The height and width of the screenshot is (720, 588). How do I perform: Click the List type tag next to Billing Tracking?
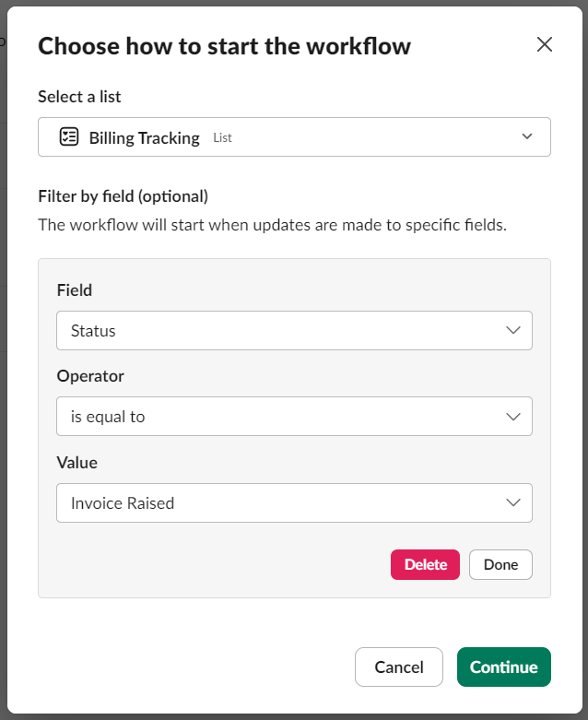click(223, 137)
